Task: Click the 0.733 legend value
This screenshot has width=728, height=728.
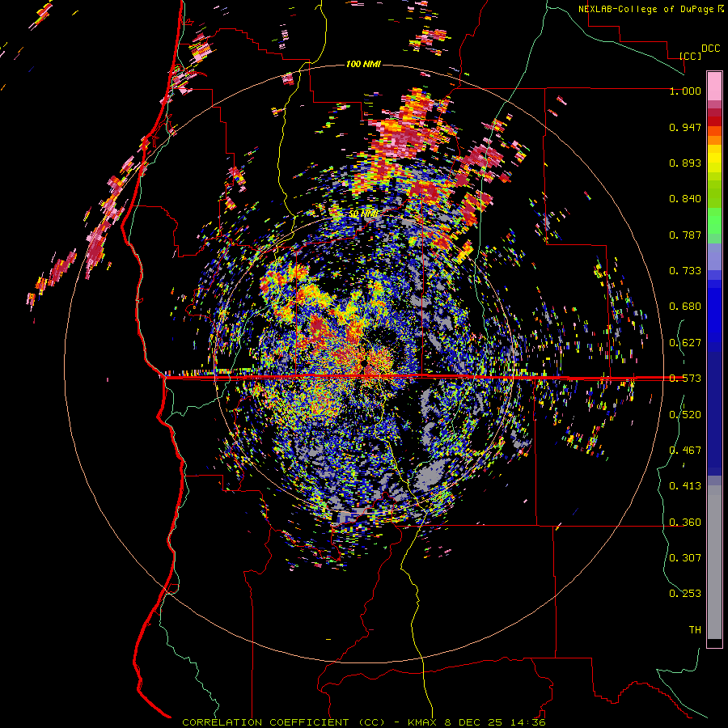Action: 685,271
